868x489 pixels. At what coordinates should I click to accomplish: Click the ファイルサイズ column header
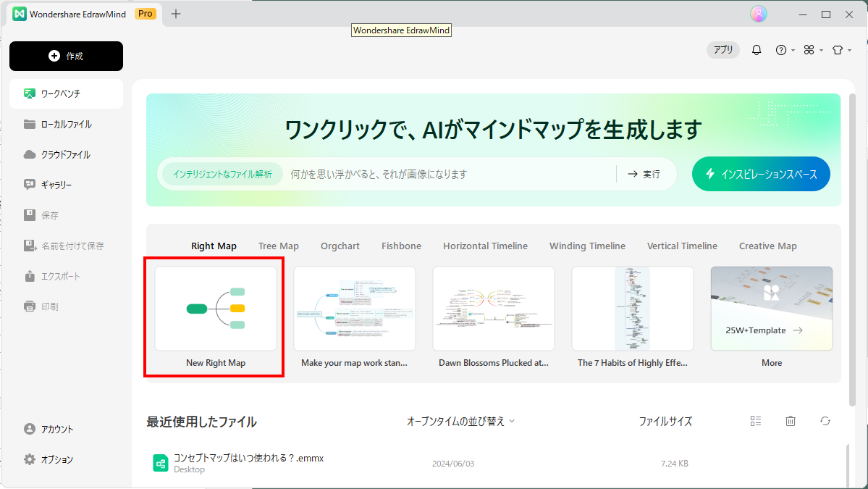click(665, 422)
